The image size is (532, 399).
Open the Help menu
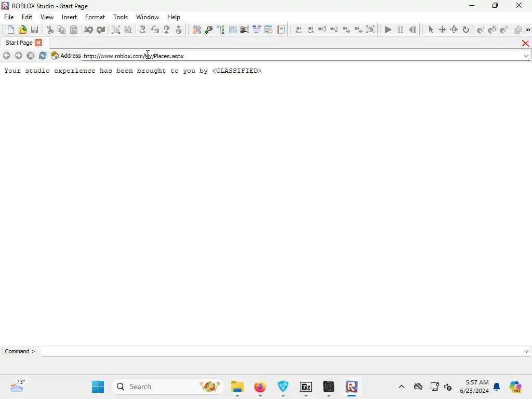click(174, 17)
